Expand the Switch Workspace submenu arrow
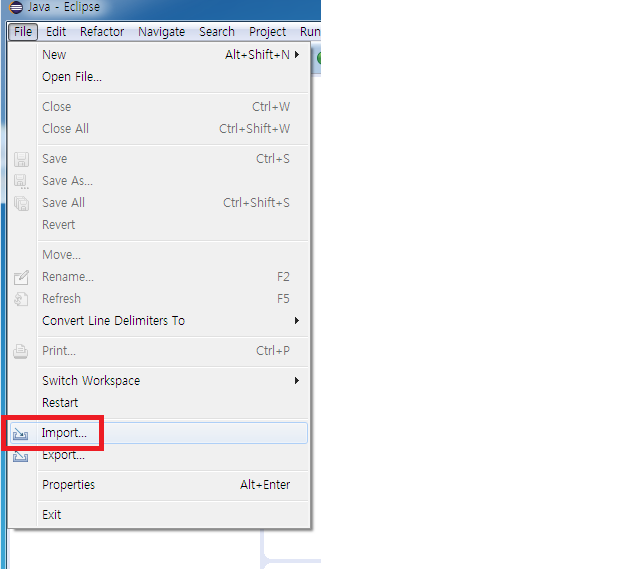 pos(297,381)
